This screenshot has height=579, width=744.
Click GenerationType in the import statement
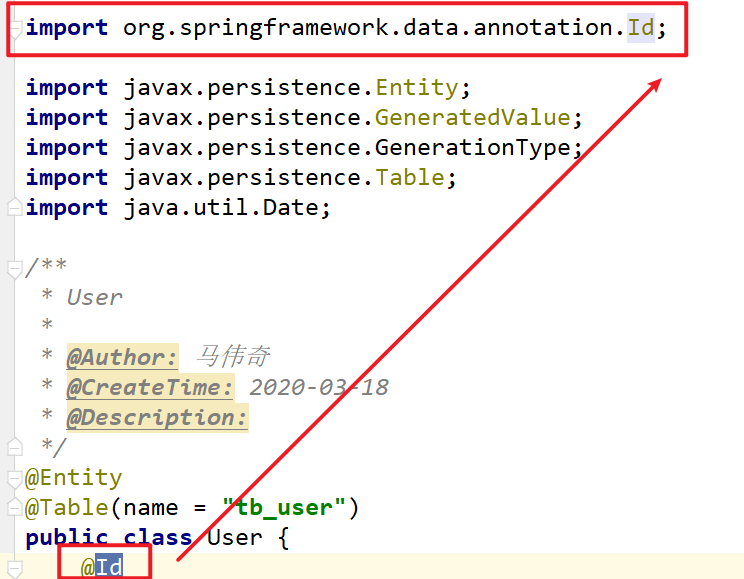click(x=472, y=148)
